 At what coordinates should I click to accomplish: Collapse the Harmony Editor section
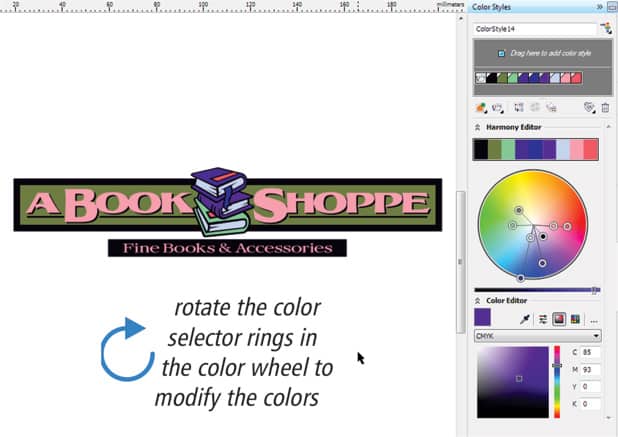point(478,127)
